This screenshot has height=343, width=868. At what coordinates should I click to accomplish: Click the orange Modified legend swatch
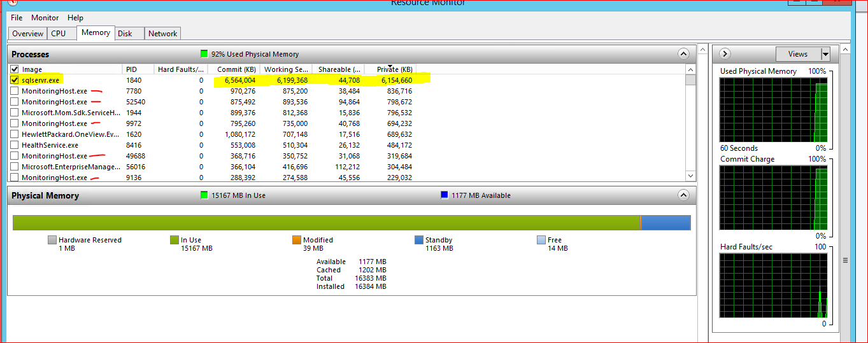click(x=296, y=240)
